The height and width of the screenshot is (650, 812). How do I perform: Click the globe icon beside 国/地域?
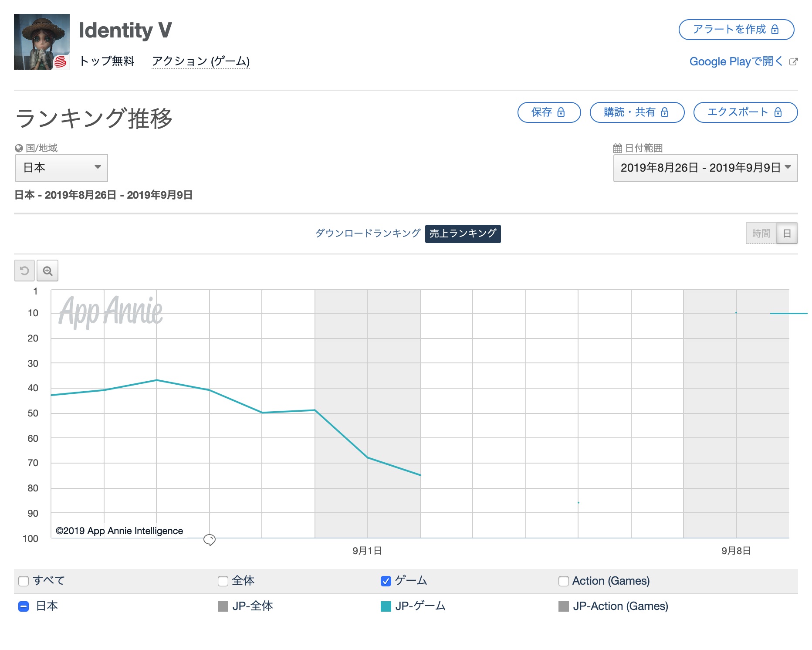coord(19,148)
